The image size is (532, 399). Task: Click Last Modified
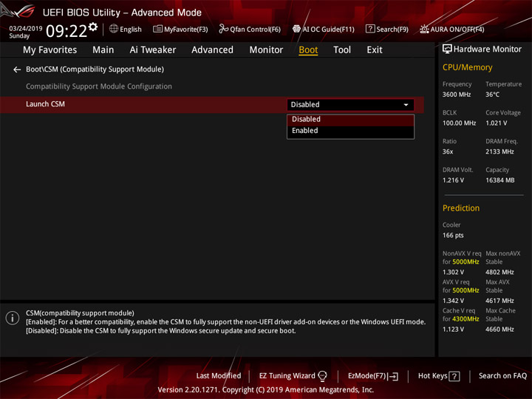[219, 376]
